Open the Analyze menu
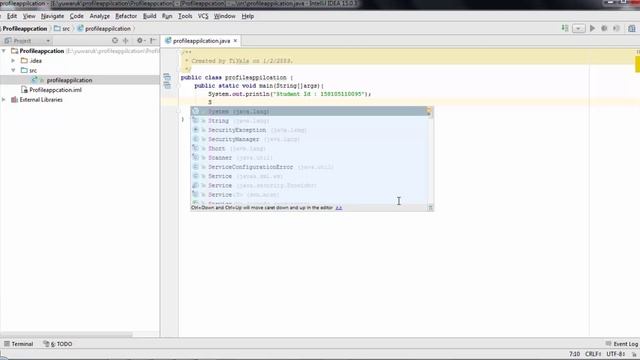Screen dimensions: 640x360 point(100,16)
